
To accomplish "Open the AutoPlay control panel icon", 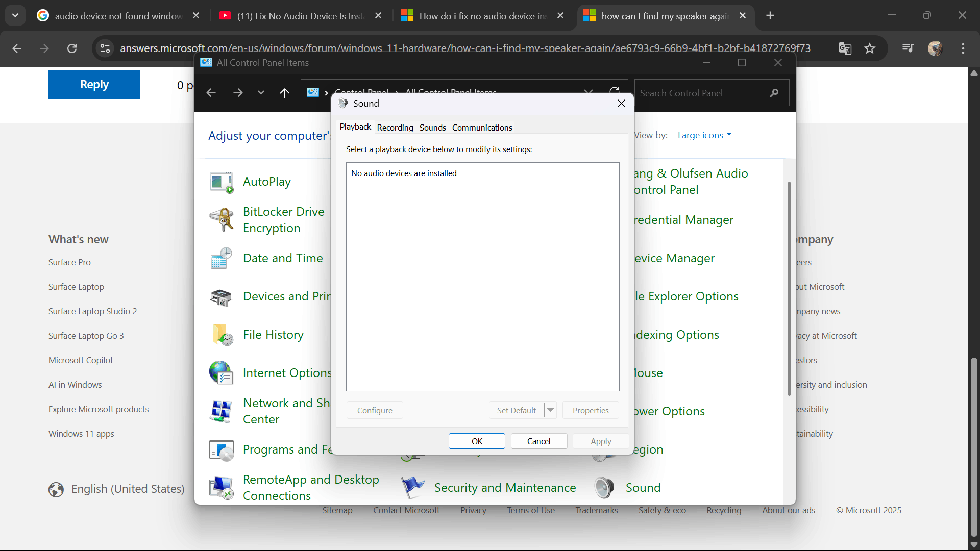I will [221, 182].
